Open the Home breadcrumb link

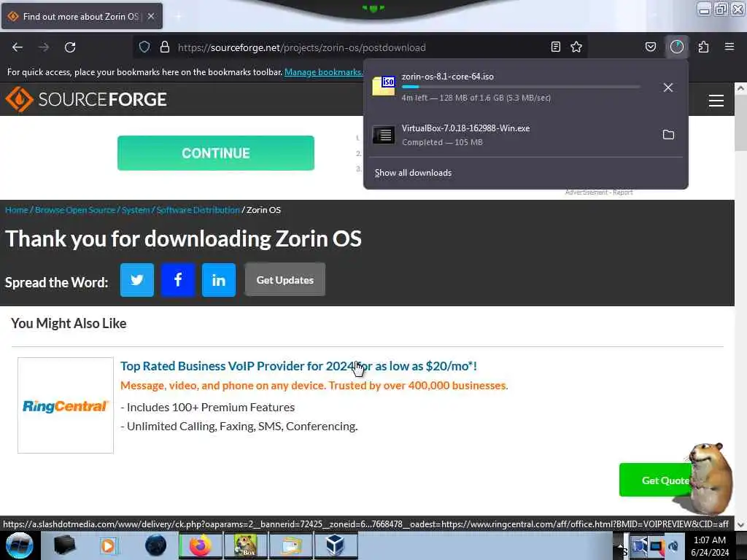pos(17,210)
